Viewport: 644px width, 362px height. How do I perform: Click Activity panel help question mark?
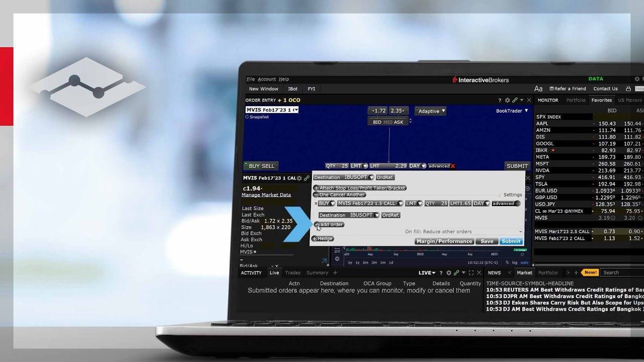point(441,273)
